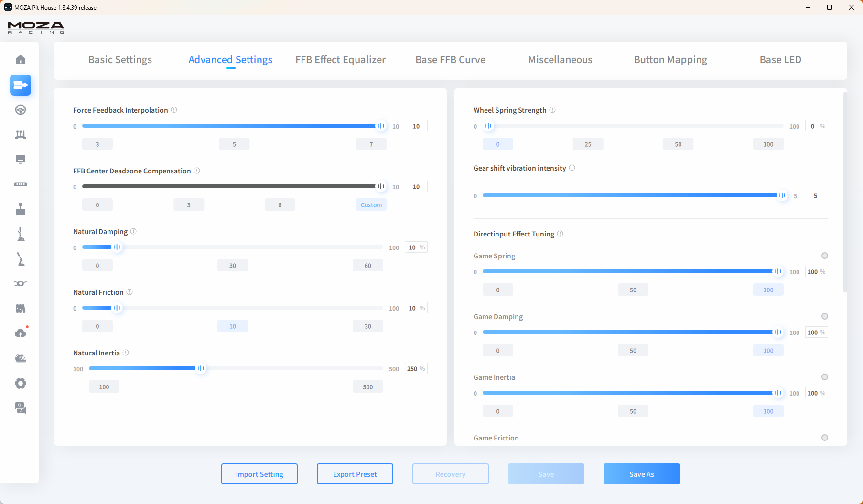
Task: Click the Game Spring radio button
Action: coord(824,256)
